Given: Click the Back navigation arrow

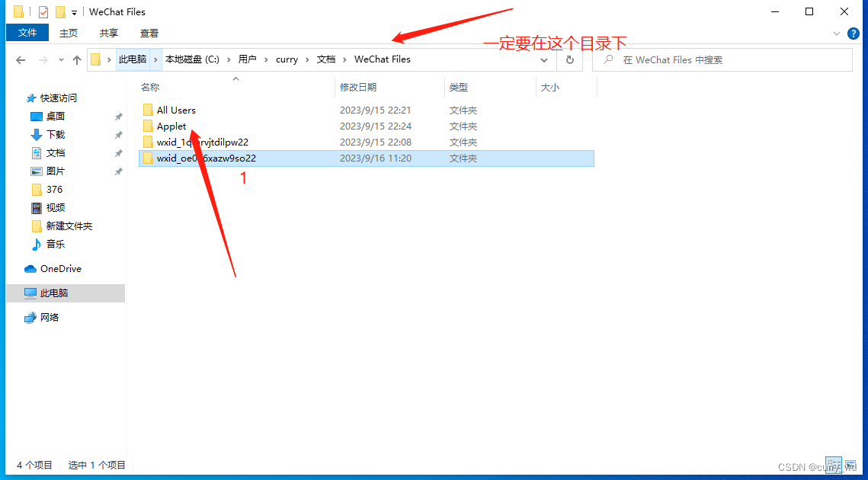Looking at the screenshot, I should (21, 59).
